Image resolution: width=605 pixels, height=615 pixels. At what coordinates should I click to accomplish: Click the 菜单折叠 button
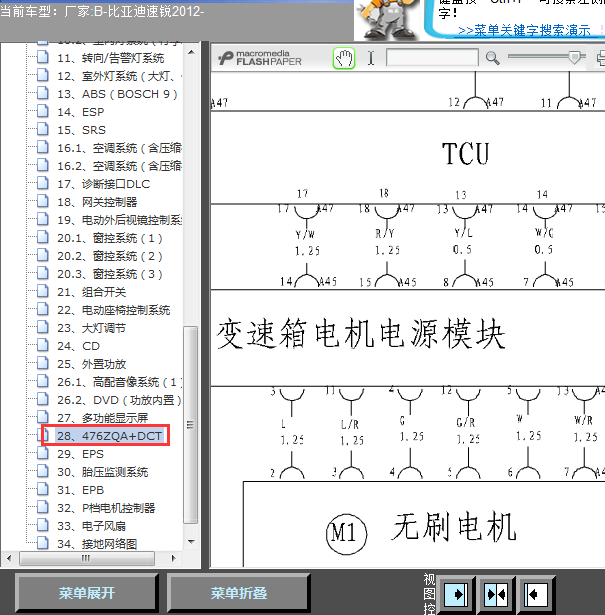click(x=238, y=593)
